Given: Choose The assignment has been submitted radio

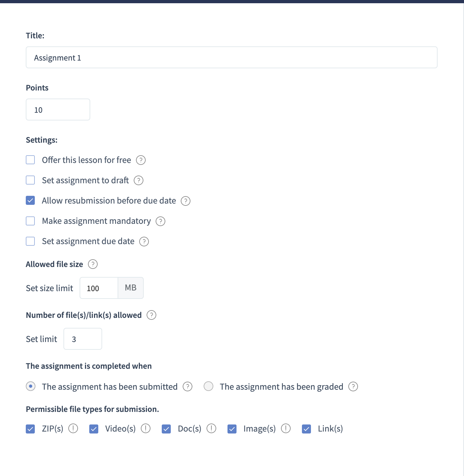Looking at the screenshot, I should [x=31, y=386].
